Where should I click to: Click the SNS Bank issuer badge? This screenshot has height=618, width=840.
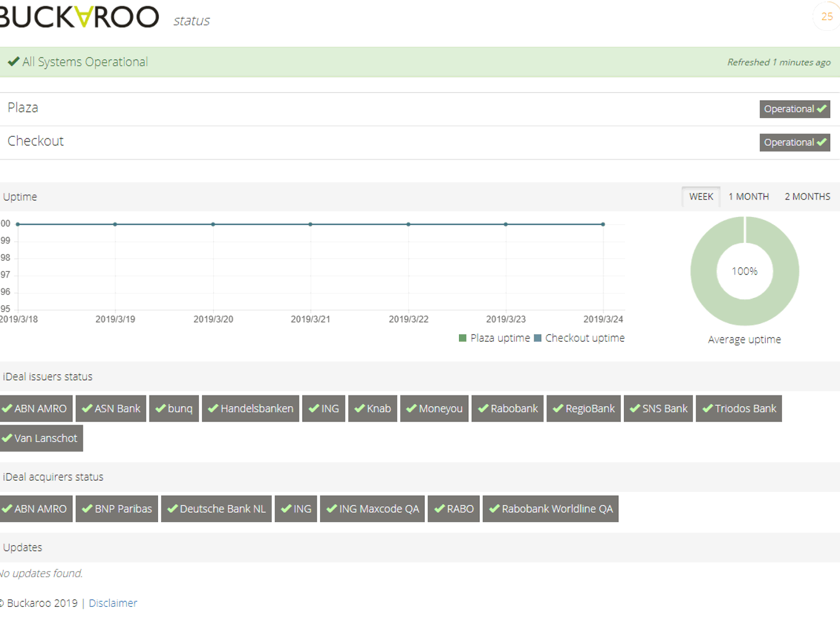658,408
